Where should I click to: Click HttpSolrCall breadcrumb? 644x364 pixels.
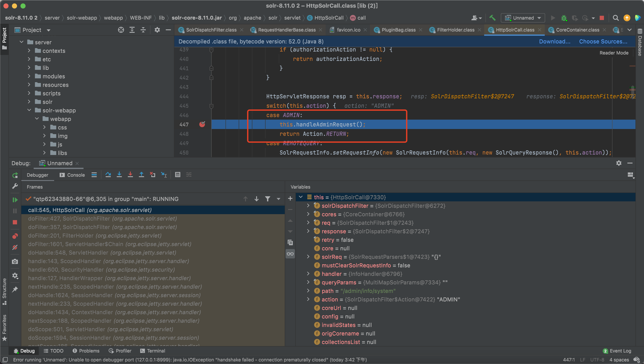click(x=325, y=18)
